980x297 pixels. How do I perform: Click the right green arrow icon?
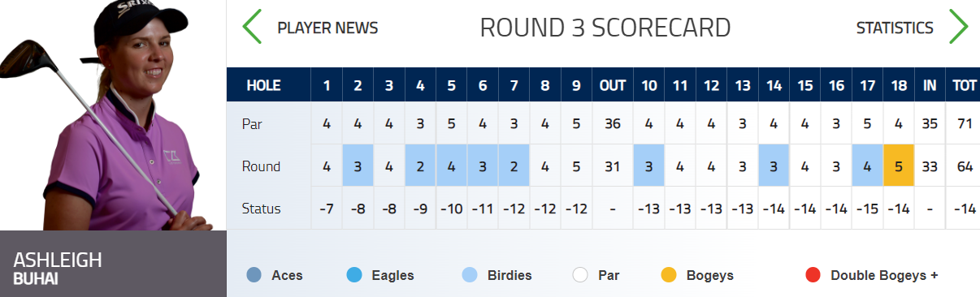[x=959, y=28]
